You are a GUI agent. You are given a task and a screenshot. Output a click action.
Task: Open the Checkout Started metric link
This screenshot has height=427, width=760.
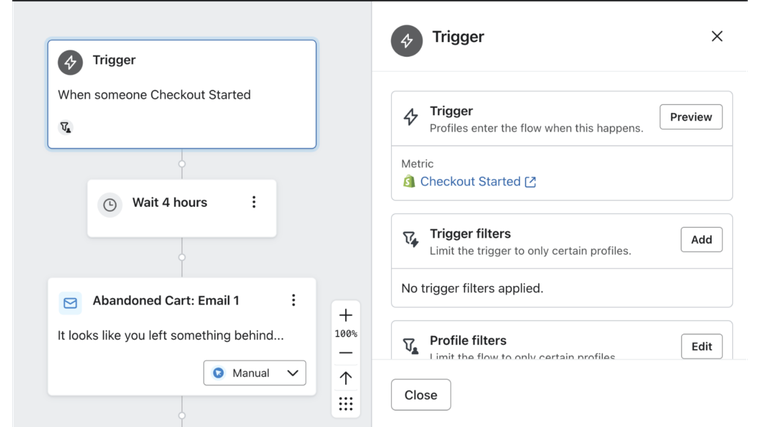[470, 182]
